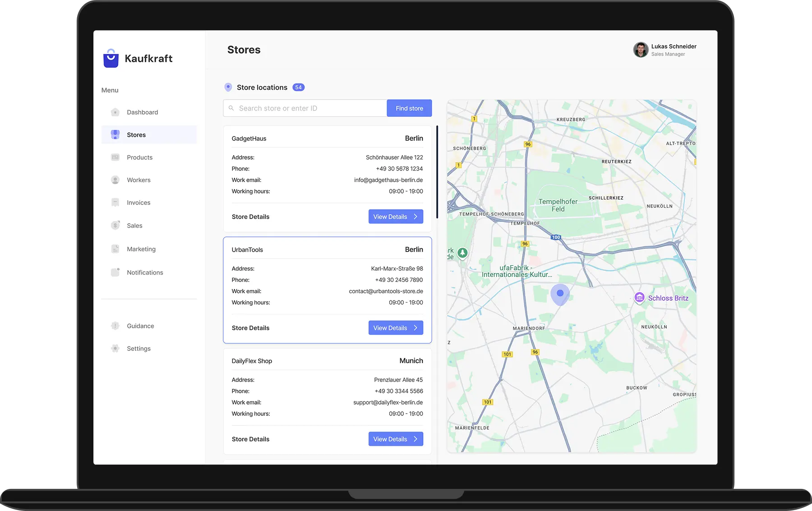Click the Guidance info icon
This screenshot has width=812, height=511.
point(115,326)
